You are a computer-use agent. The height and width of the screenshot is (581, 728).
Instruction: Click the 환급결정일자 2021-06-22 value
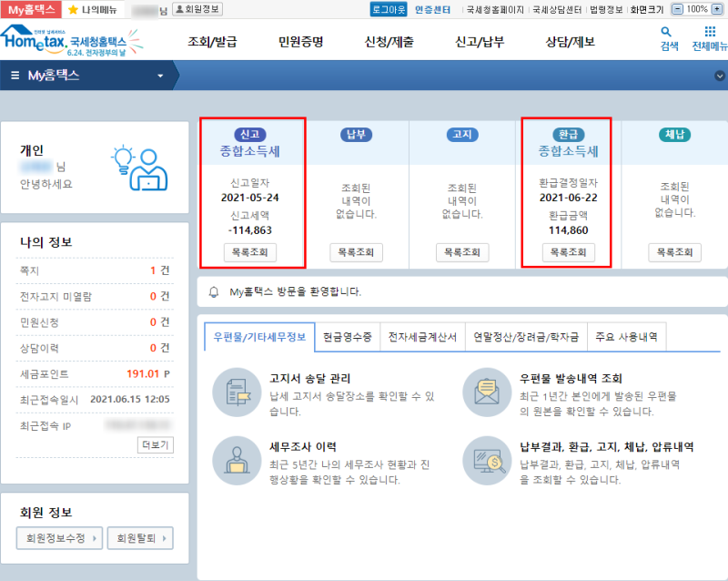(568, 198)
